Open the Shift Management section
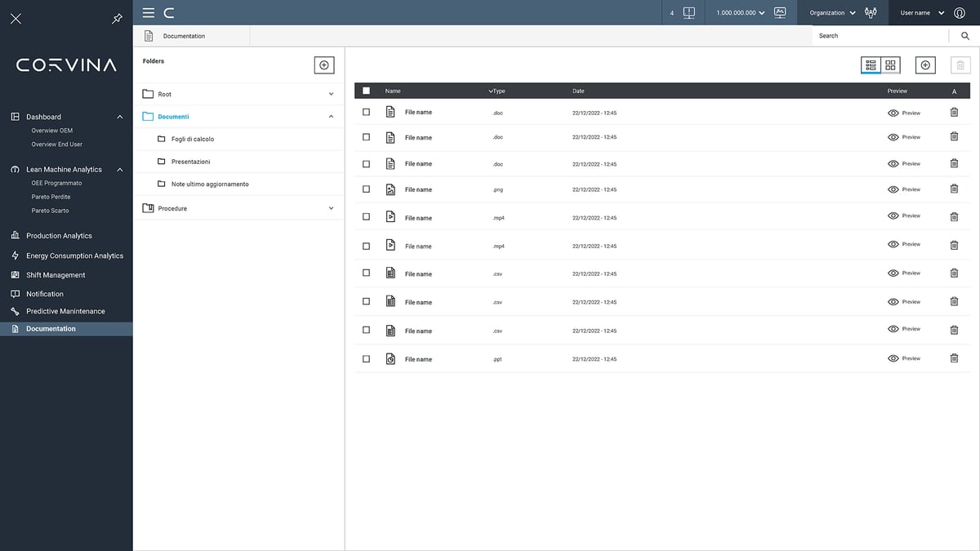Image resolution: width=980 pixels, height=551 pixels. (x=56, y=274)
